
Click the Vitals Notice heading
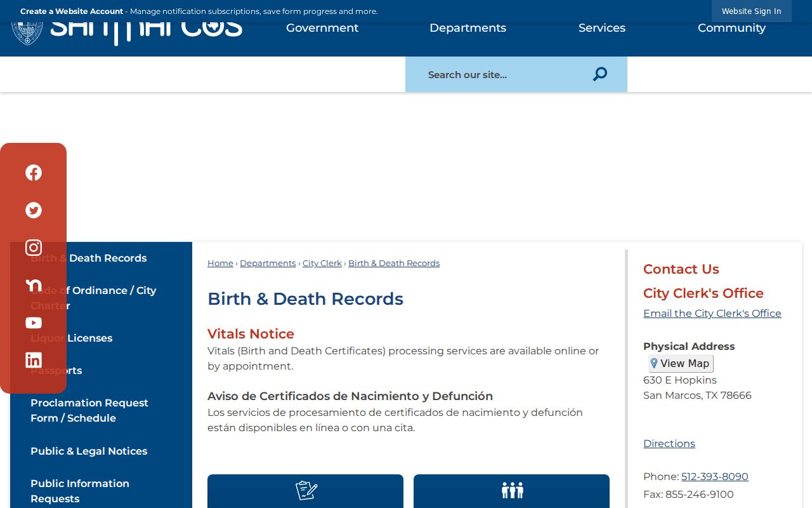tap(251, 334)
